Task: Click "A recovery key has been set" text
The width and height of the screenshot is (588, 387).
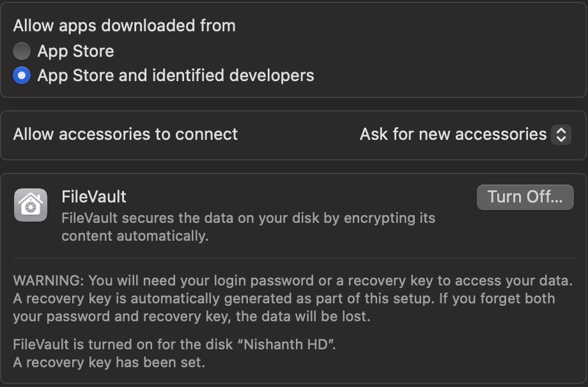Action: tap(109, 363)
